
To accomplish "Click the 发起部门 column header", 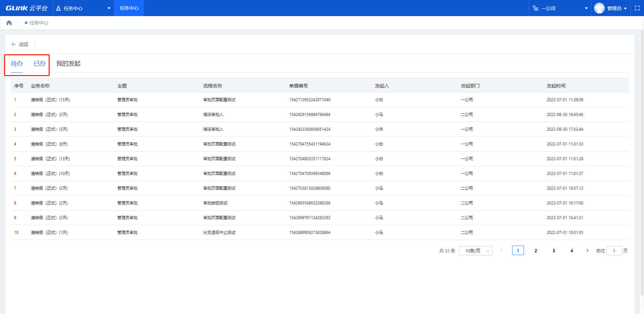I will tap(470, 86).
